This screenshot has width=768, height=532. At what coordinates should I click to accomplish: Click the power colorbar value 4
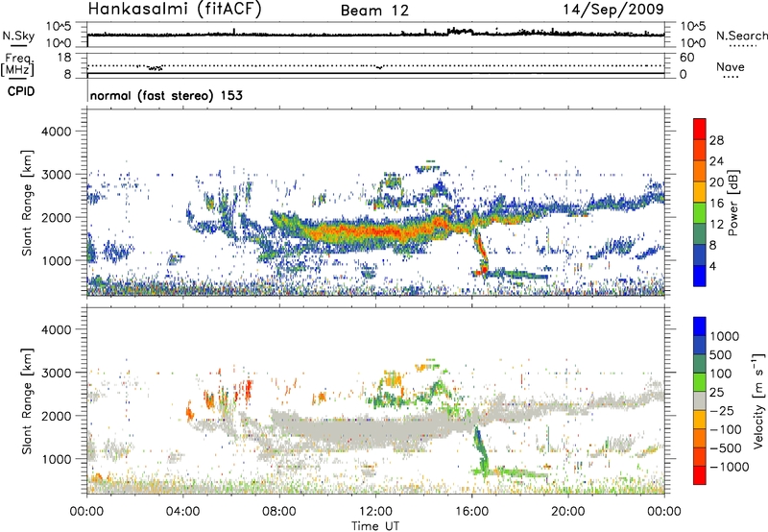(713, 266)
